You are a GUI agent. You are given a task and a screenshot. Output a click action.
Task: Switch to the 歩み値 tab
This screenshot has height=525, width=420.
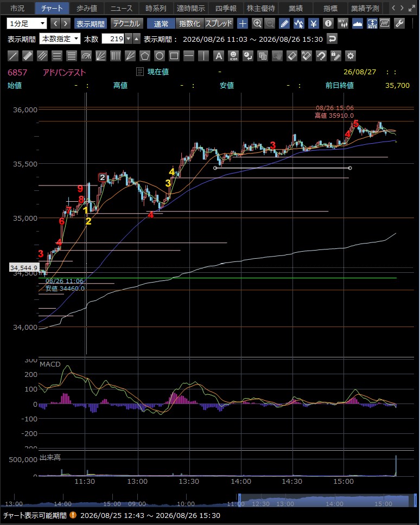(x=86, y=8)
